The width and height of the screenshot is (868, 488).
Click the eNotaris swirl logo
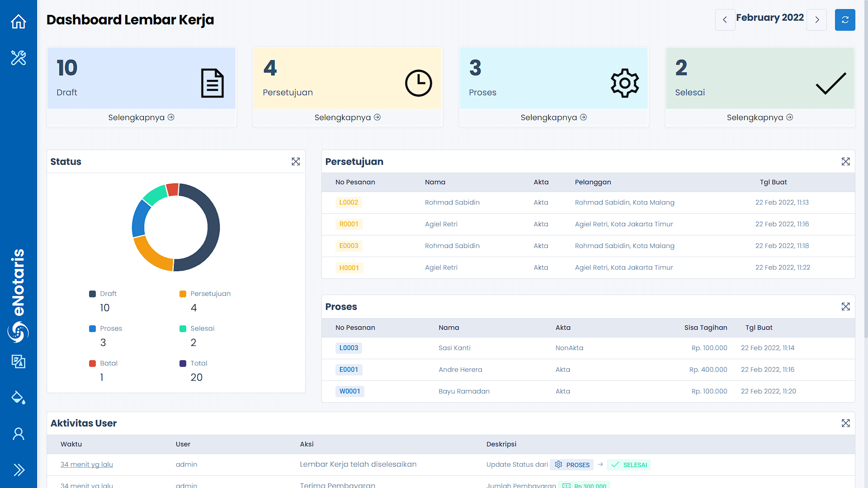18,332
